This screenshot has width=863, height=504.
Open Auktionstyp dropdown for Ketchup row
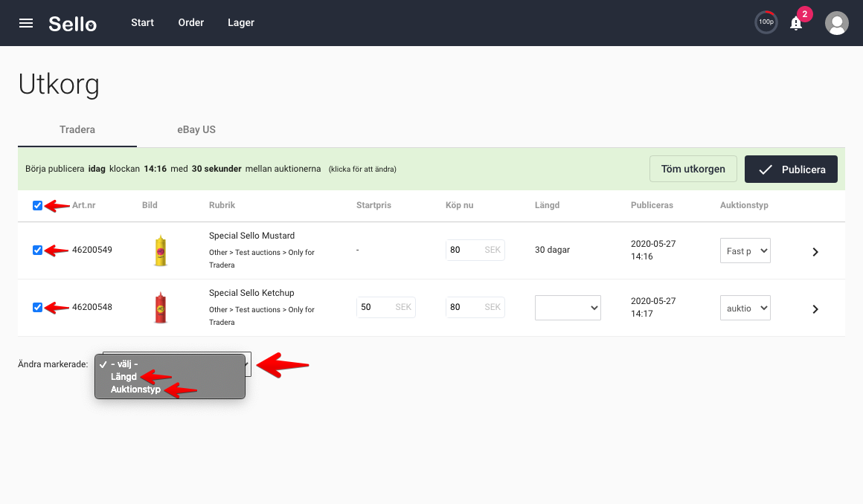[745, 308]
